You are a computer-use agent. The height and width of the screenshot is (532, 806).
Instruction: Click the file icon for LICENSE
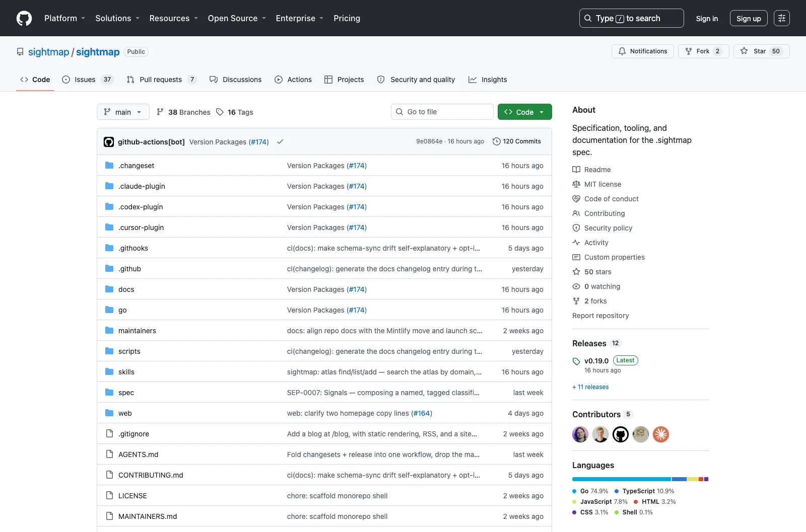click(x=109, y=495)
